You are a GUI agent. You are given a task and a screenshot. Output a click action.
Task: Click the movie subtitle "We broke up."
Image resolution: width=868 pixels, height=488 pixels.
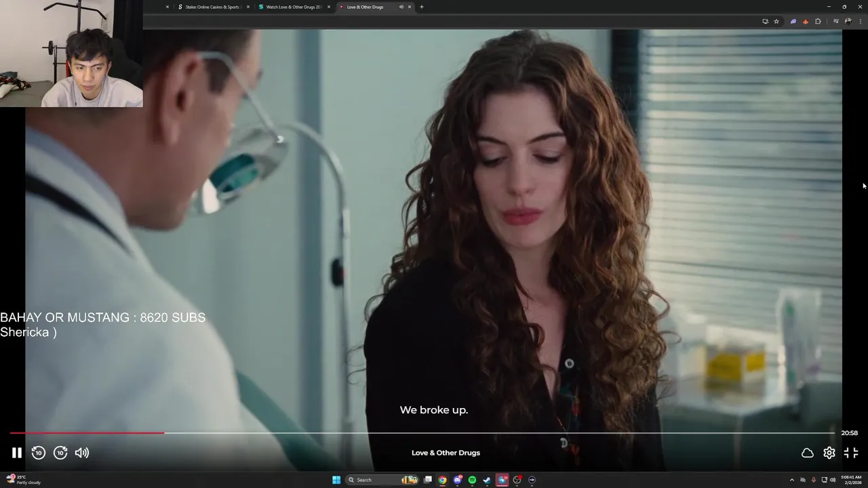point(434,410)
